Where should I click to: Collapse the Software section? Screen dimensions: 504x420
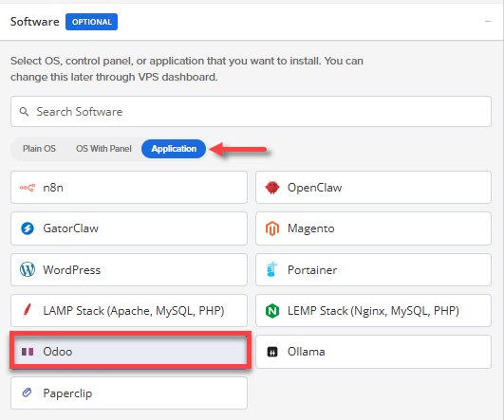(x=488, y=22)
